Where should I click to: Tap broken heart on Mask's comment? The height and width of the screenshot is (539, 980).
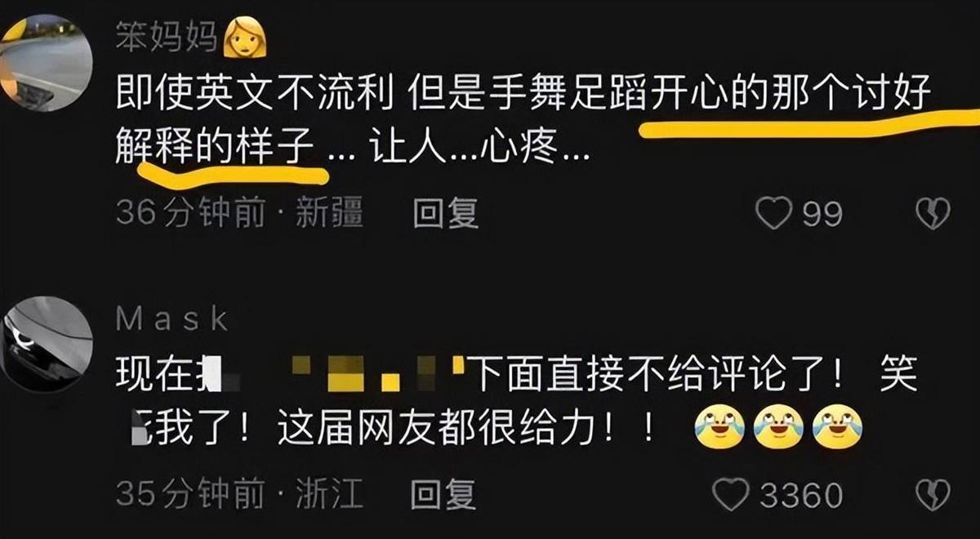tap(932, 495)
